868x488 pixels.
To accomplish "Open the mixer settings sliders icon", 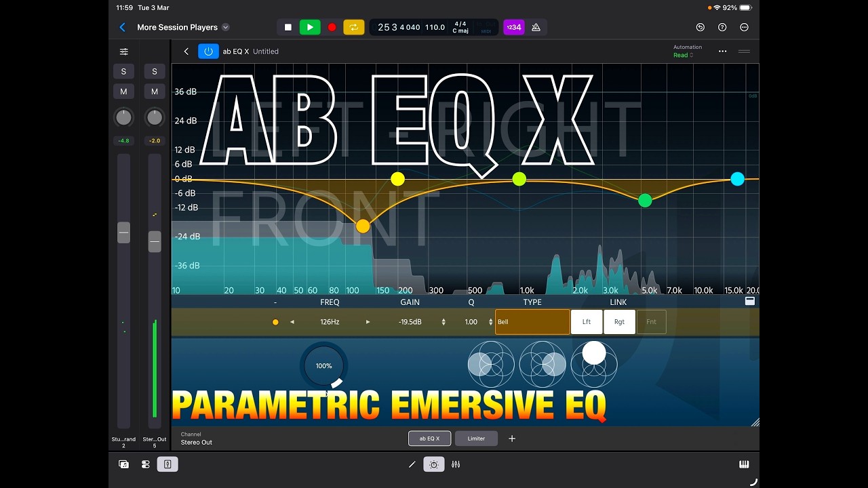I will tap(123, 52).
